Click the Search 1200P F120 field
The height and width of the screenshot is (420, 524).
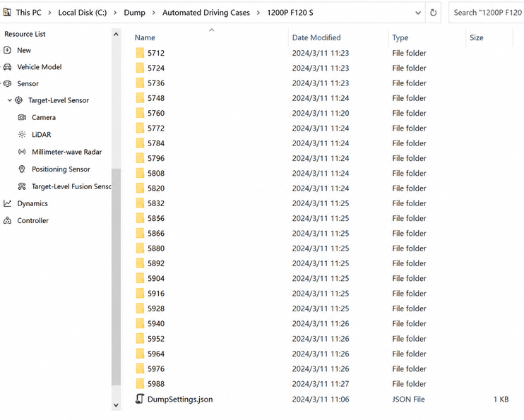487,13
